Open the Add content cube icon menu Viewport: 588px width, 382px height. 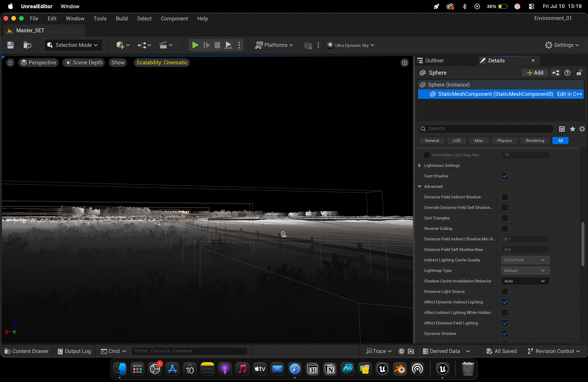point(123,45)
